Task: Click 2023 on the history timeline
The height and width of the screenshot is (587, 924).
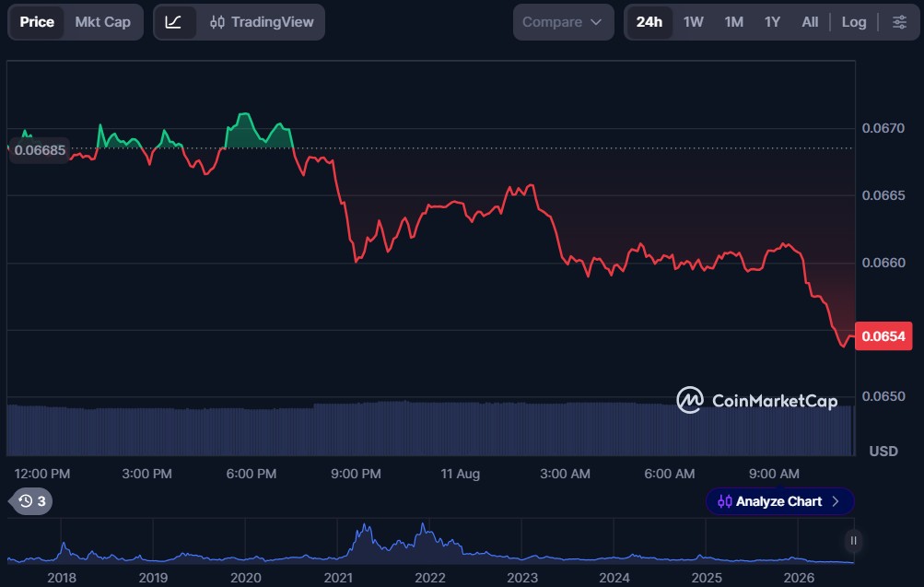Action: pos(522,578)
